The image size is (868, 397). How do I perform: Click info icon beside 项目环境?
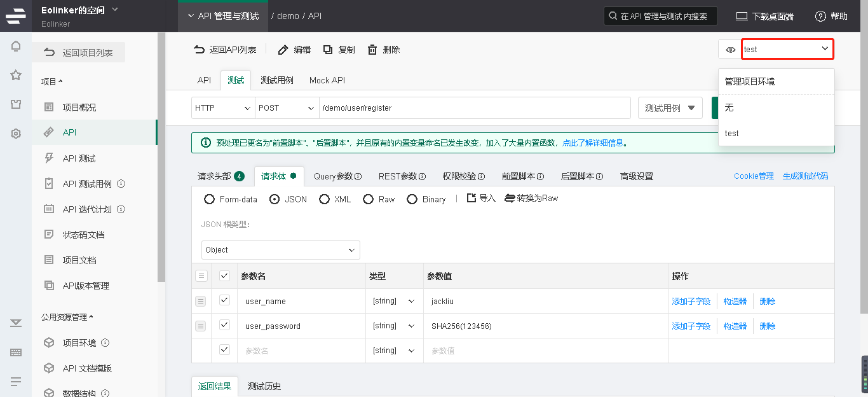pos(105,343)
